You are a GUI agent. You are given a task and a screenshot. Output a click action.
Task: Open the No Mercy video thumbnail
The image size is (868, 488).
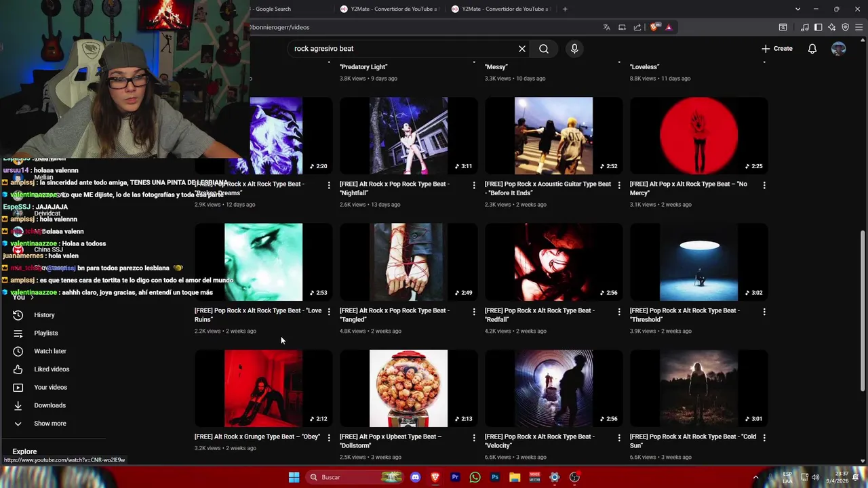pos(698,136)
